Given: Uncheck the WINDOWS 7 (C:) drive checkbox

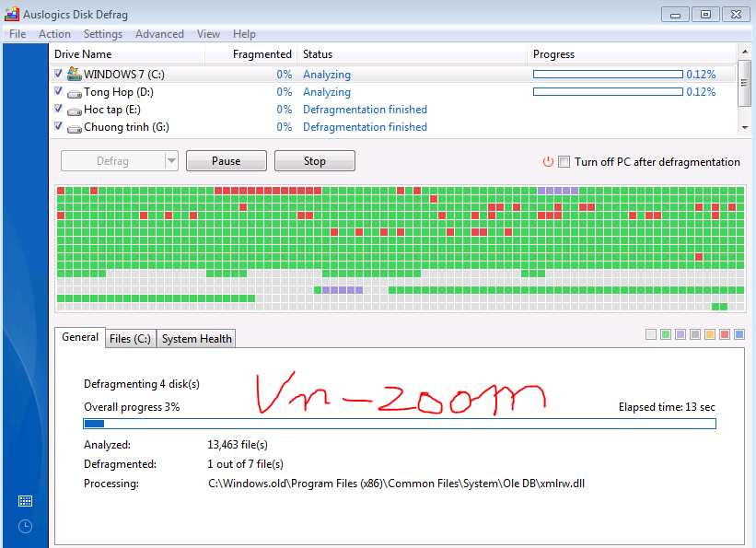Looking at the screenshot, I should click(58, 74).
